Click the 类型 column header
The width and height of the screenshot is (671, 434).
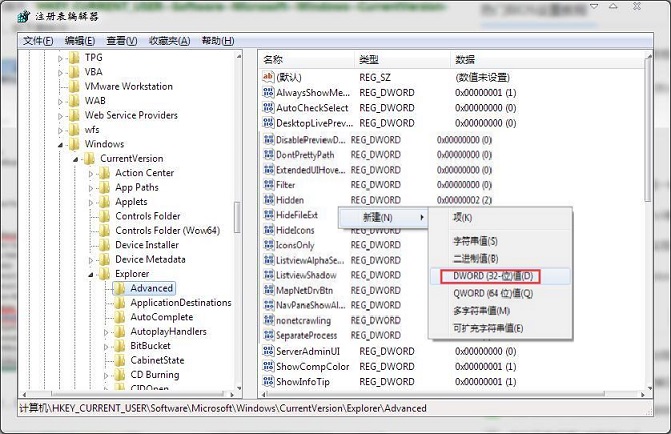(402, 59)
